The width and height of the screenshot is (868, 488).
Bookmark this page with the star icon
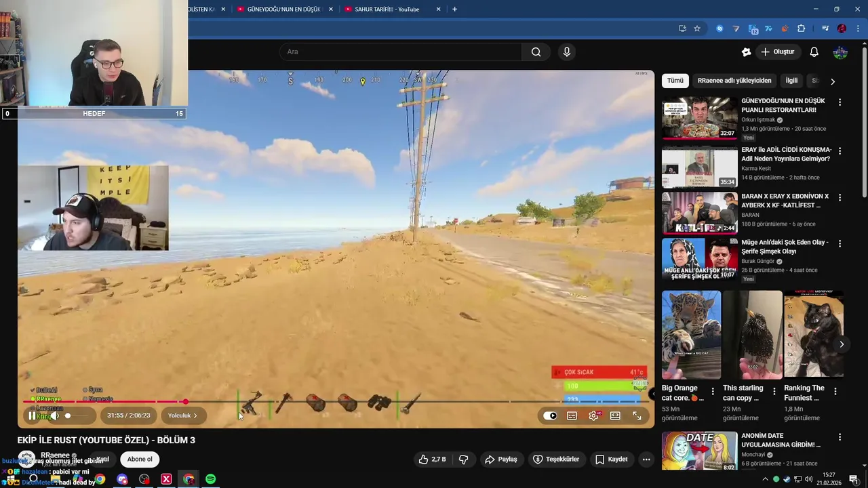point(697,28)
